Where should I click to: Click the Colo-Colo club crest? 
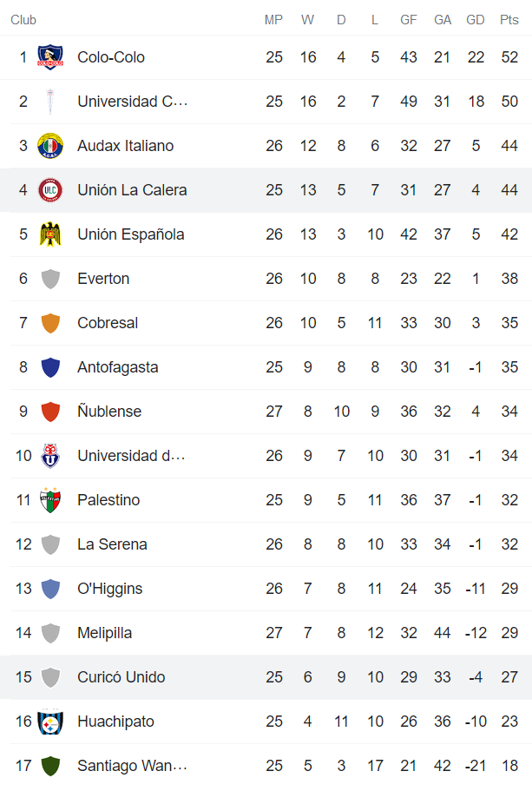pos(50,56)
